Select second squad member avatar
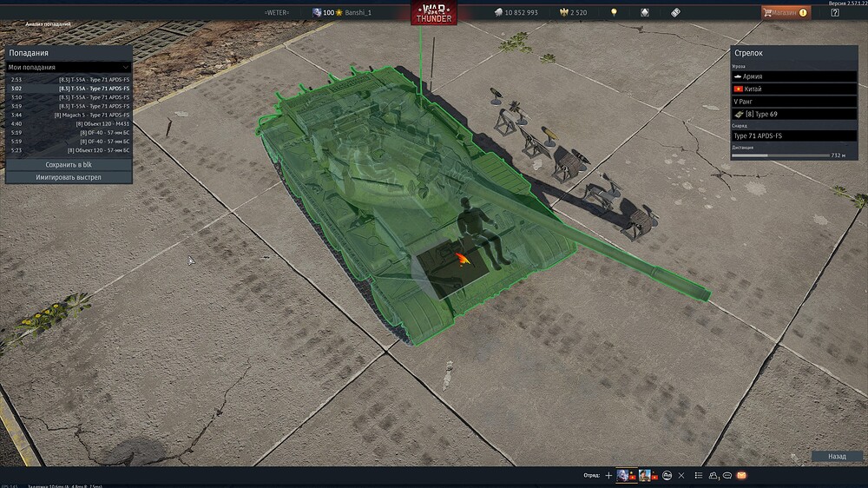Image resolution: width=868 pixels, height=488 pixels. point(644,475)
